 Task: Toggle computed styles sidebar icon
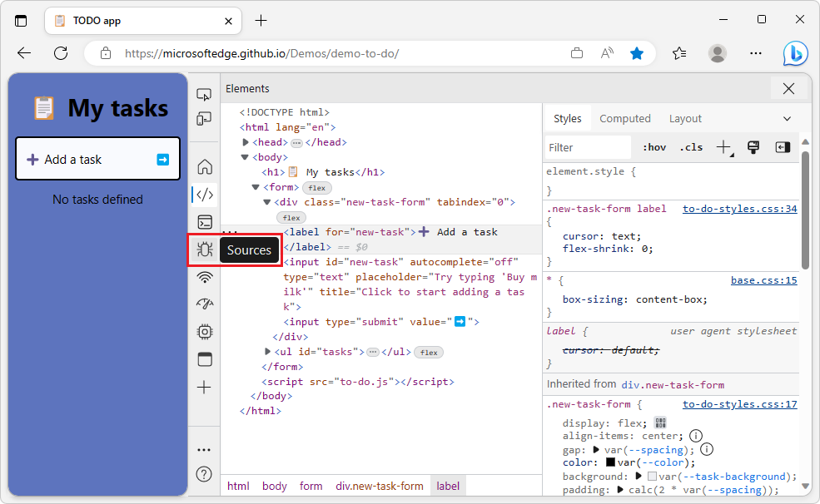tap(783, 148)
